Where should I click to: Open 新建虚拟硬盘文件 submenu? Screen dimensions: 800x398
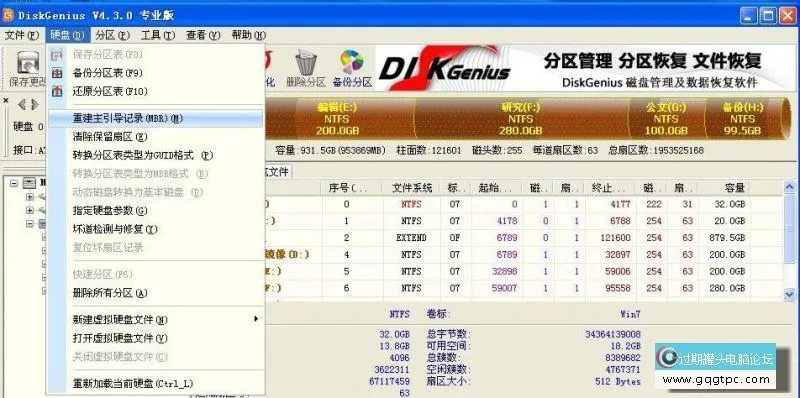[x=156, y=319]
